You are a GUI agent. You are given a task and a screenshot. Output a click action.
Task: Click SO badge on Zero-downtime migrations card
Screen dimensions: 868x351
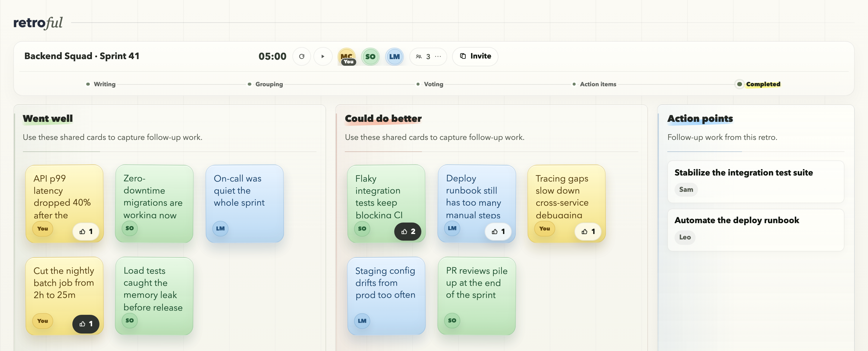tap(130, 228)
